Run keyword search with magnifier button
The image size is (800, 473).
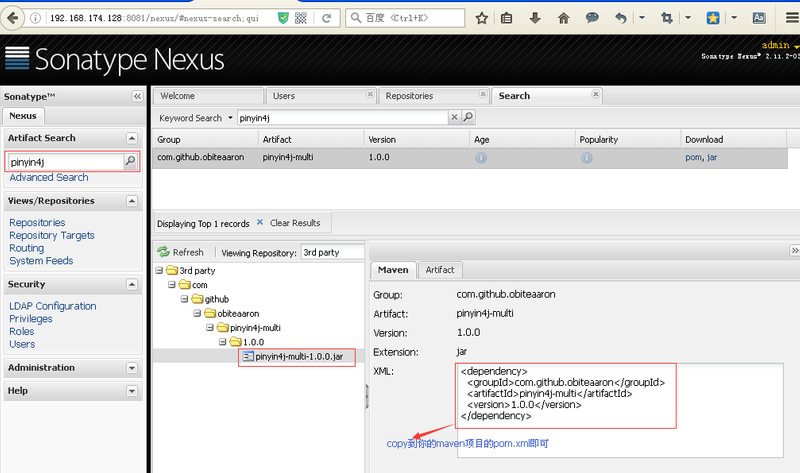[468, 117]
